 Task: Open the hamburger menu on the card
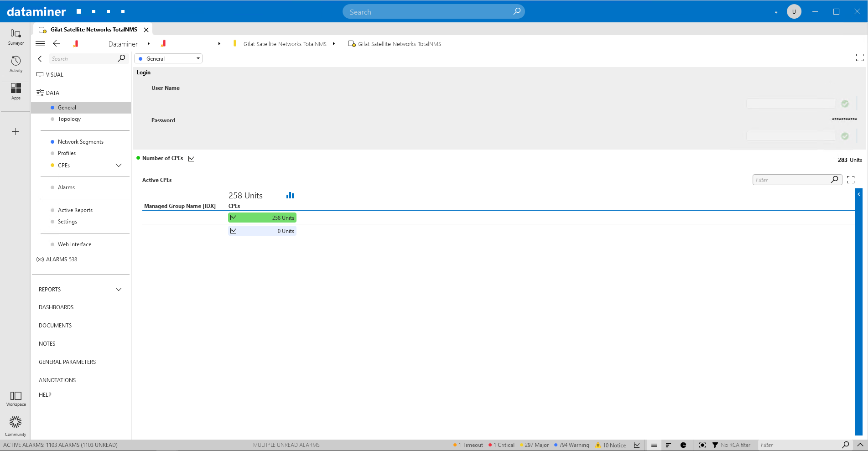[40, 44]
